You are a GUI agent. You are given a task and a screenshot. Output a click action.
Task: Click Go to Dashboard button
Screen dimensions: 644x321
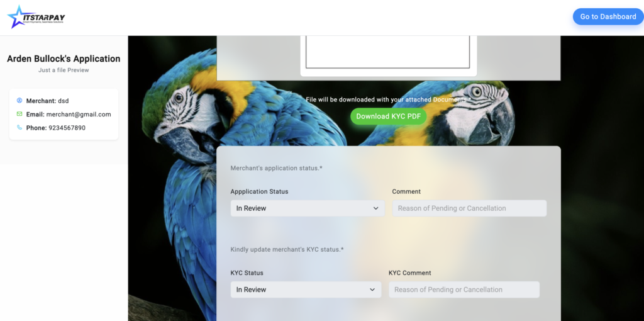click(608, 17)
